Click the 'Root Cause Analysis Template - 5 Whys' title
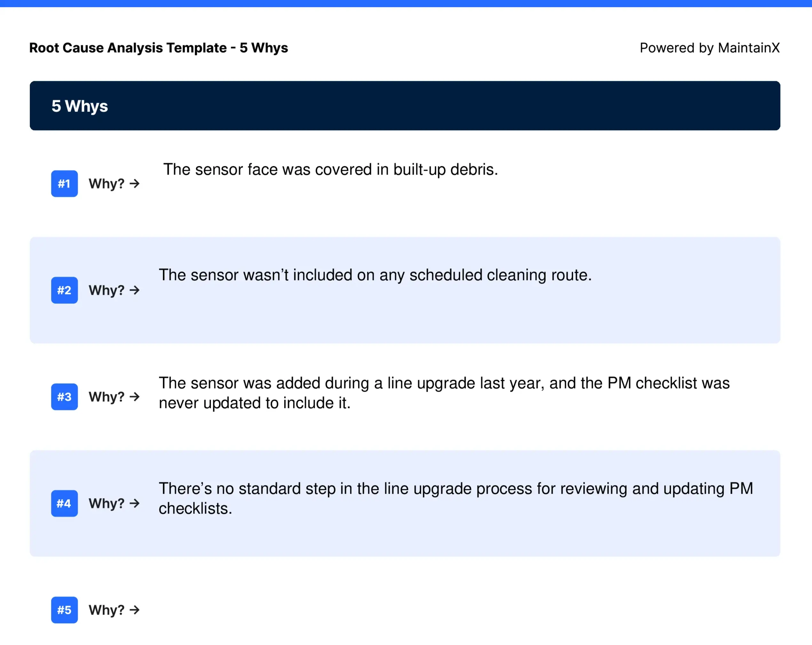Viewport: 812px width, 645px height. [159, 48]
